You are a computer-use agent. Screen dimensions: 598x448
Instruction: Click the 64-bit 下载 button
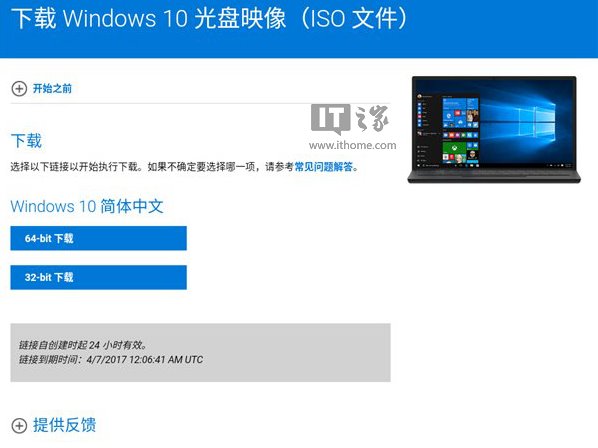point(98,238)
